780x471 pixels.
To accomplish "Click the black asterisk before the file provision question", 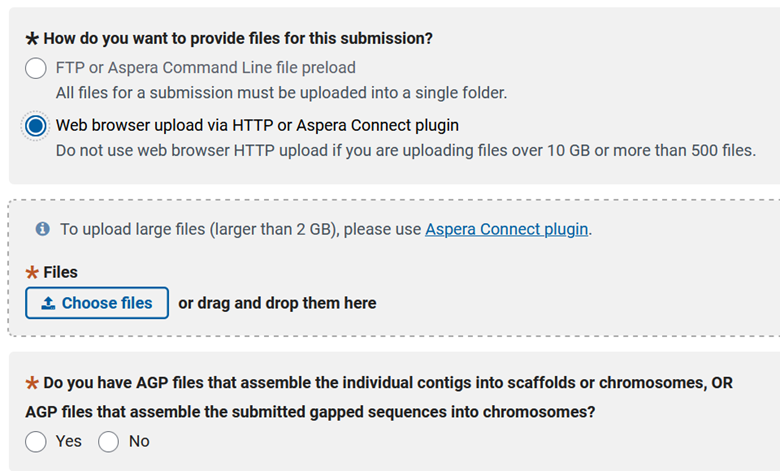I will point(32,39).
